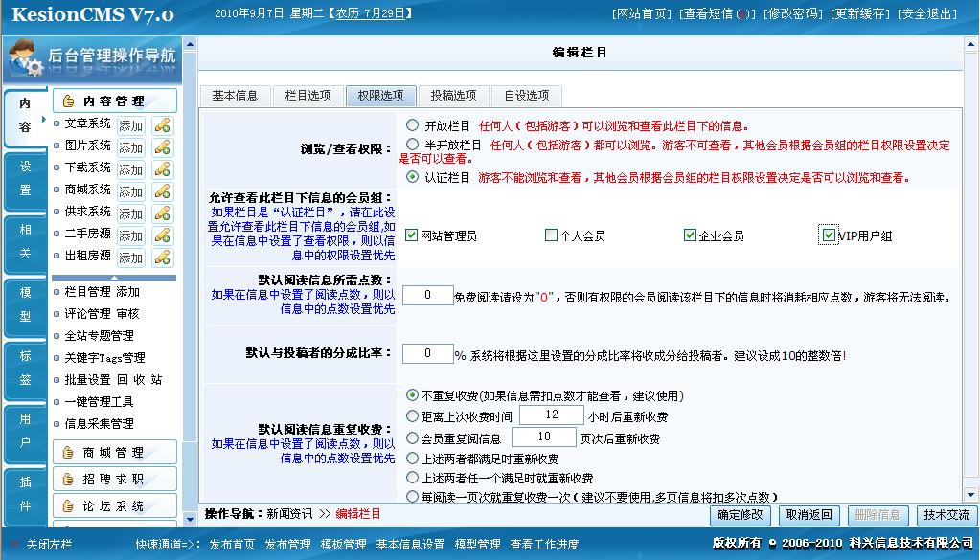Image resolution: width=980 pixels, height=560 pixels.
Task: Collapse the 内容管理 section header
Action: (115, 101)
